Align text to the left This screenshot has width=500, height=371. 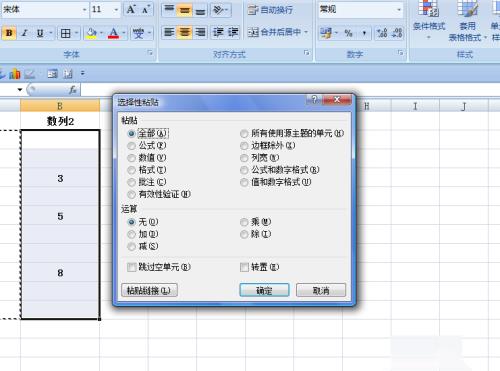169,32
